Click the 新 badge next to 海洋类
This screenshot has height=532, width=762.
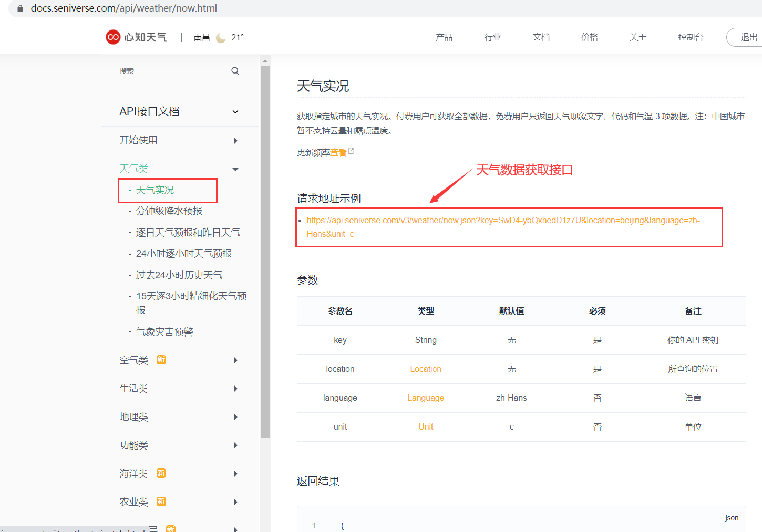tap(161, 473)
